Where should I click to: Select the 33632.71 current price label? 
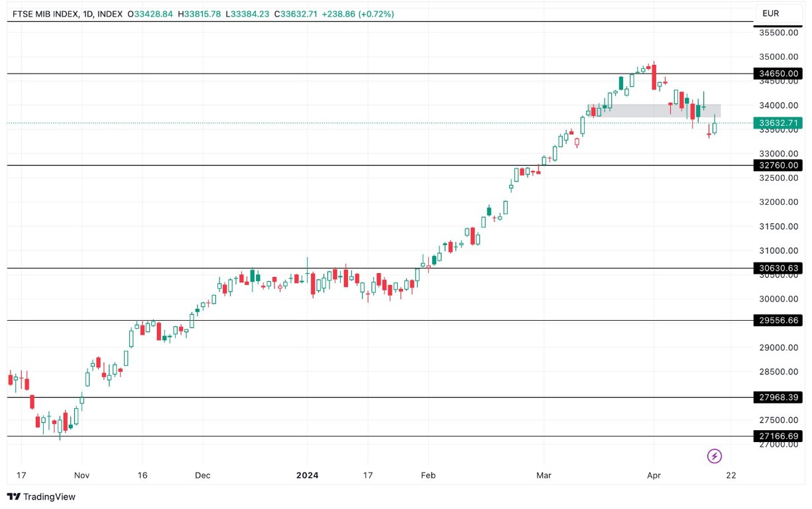(x=778, y=123)
